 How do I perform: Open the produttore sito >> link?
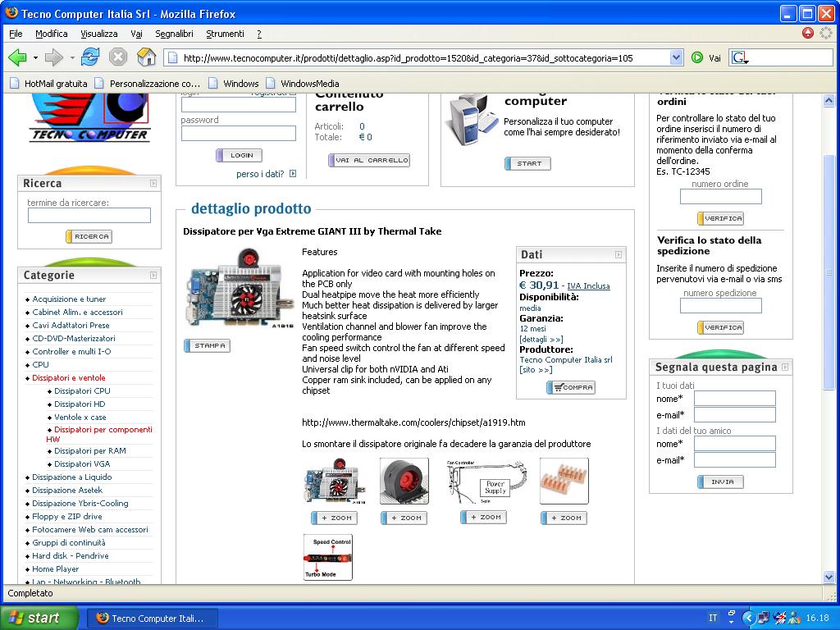[536, 370]
